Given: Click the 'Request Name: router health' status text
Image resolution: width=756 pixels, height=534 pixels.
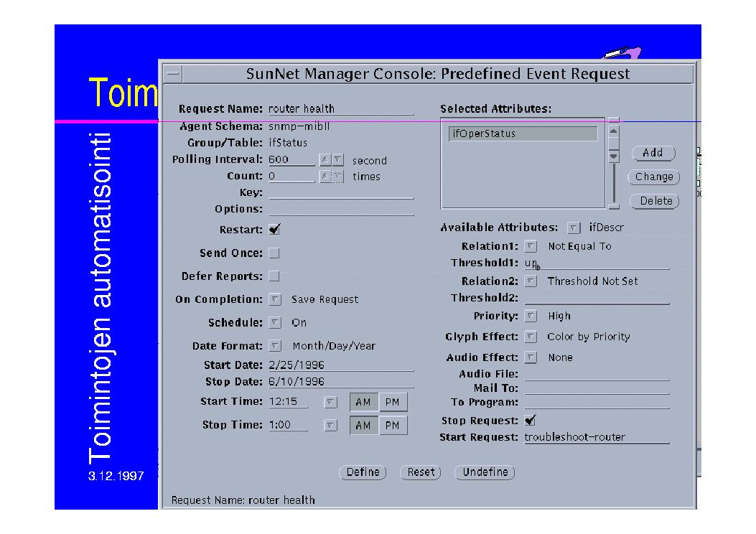Looking at the screenshot, I should (x=243, y=500).
